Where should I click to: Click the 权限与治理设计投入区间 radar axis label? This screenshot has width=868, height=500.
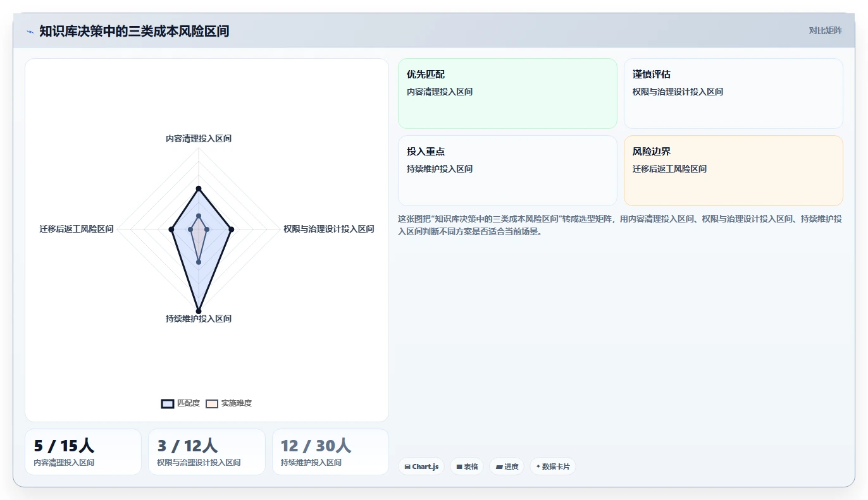coord(329,229)
